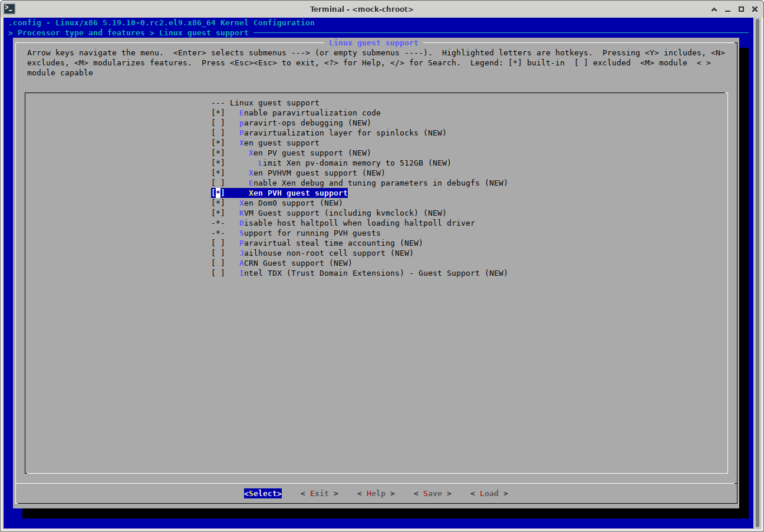Screen dimensions: 764x532
Task: Click the terminal icon in the title bar
Action: click(9, 9)
